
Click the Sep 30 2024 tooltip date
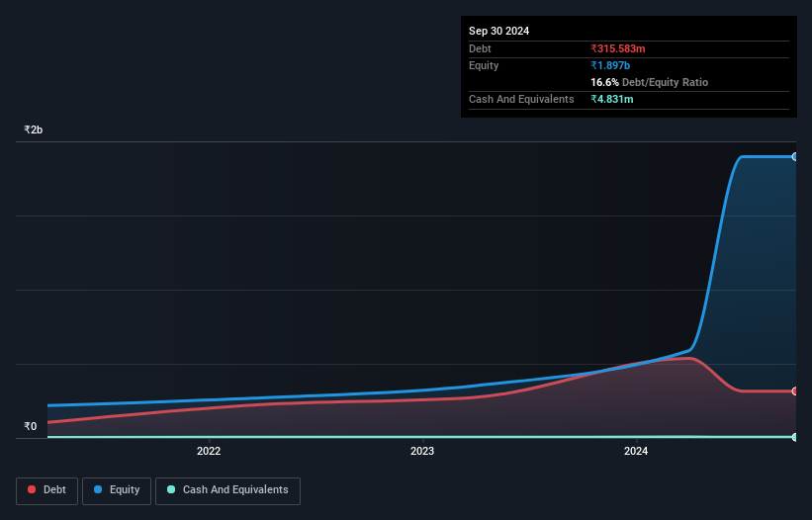pos(498,31)
